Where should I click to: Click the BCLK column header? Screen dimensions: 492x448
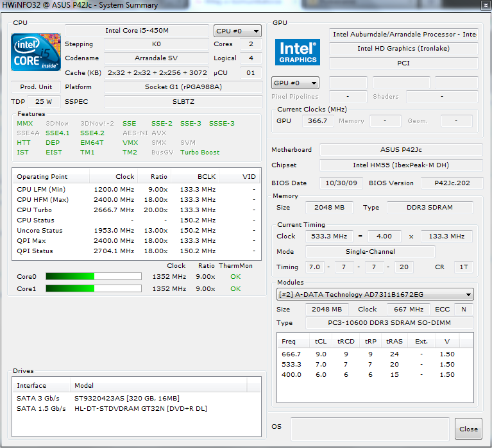pyautogui.click(x=195, y=176)
